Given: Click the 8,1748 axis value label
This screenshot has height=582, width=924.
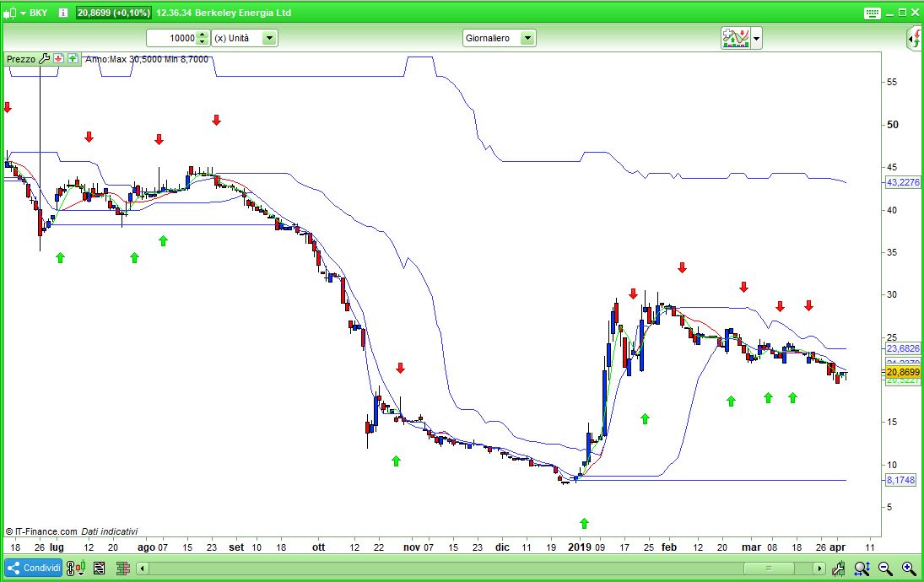Looking at the screenshot, I should point(902,480).
